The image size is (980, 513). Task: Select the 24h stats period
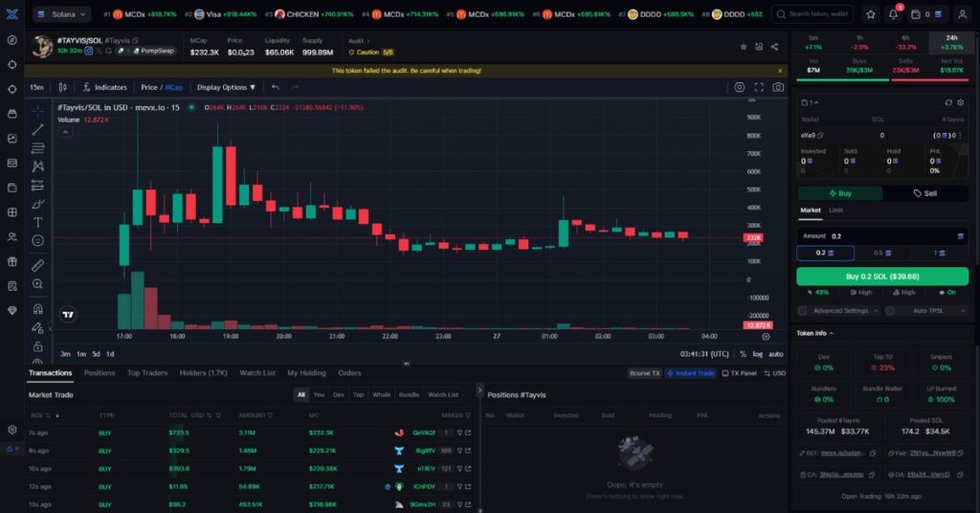point(951,42)
